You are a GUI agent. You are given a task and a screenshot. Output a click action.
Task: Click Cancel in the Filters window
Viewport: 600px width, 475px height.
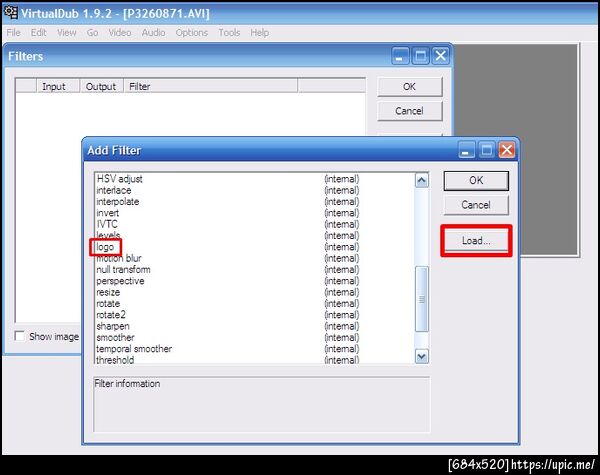(x=409, y=111)
